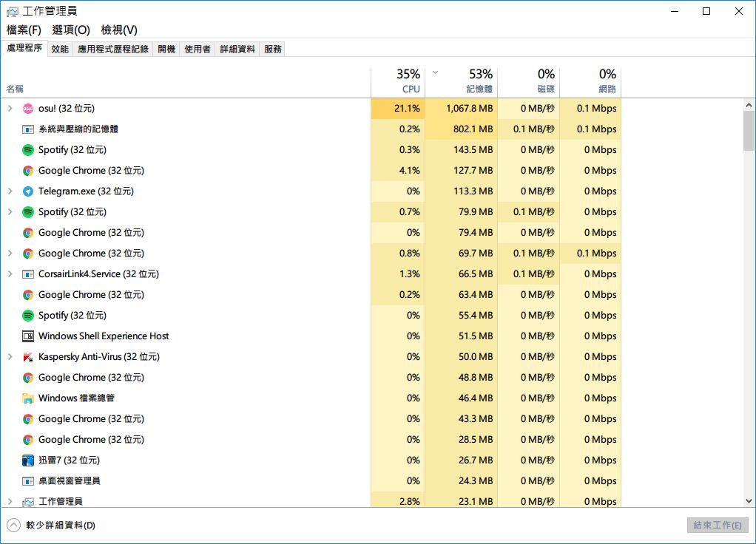Select the 桌面視窗管理員 process icon

pos(28,481)
